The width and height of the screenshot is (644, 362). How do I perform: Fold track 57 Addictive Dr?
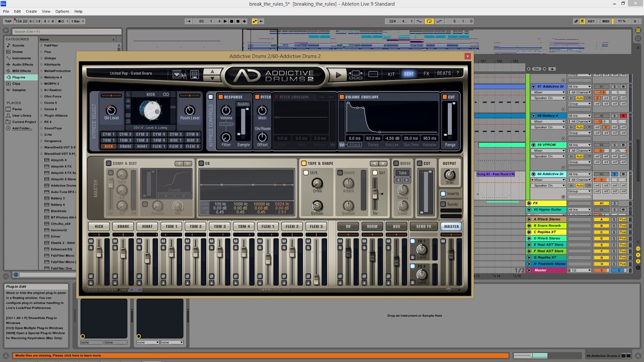pyautogui.click(x=533, y=86)
